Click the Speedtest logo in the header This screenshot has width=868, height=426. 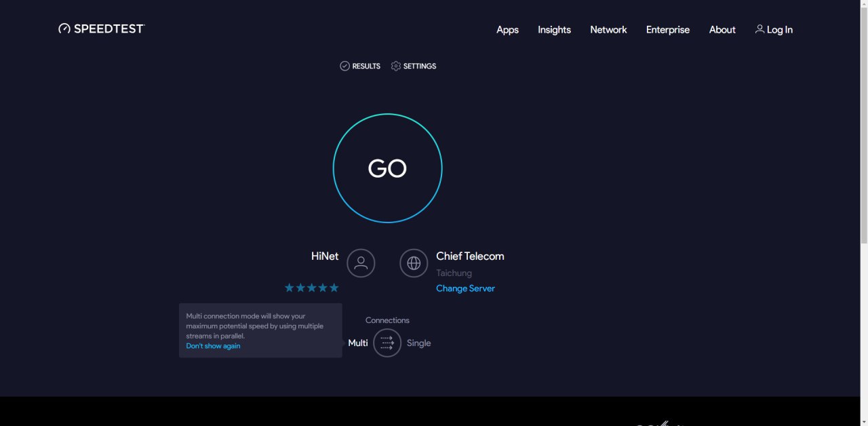(102, 28)
